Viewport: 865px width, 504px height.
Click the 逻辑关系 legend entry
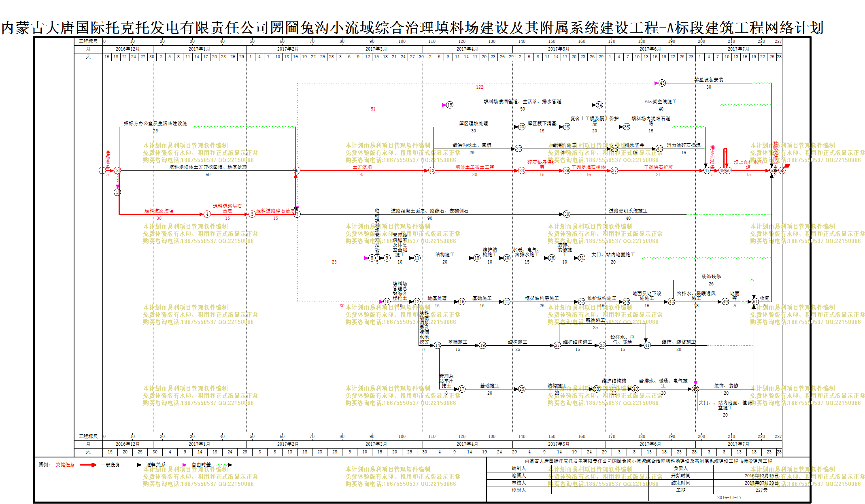[155, 465]
